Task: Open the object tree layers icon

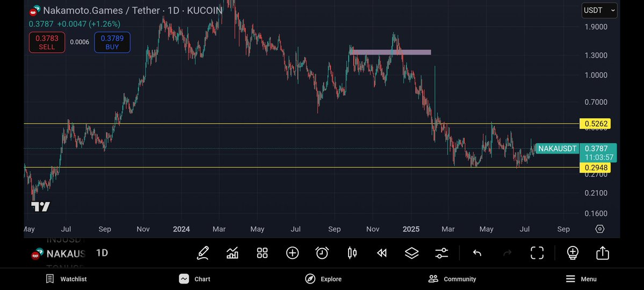Action: (411, 252)
